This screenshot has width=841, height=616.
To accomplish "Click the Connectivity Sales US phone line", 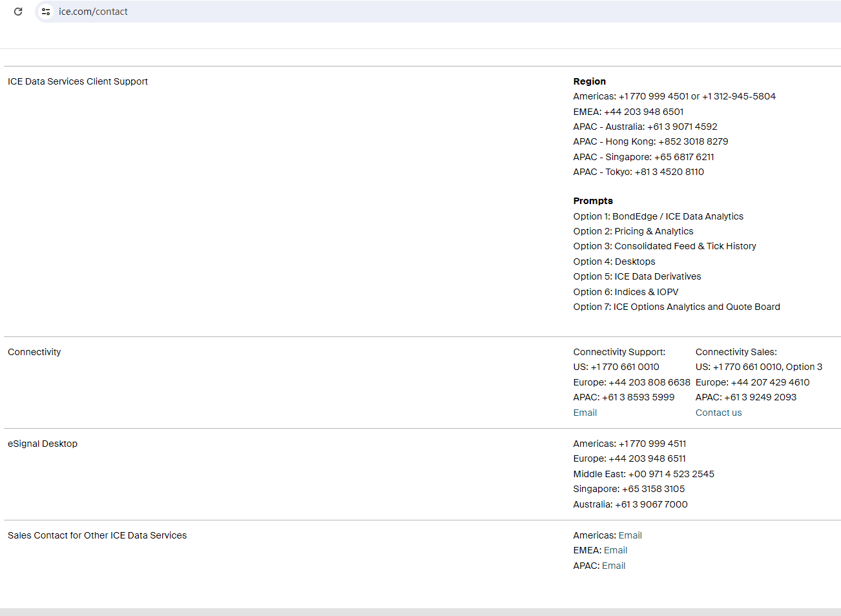I will click(758, 367).
